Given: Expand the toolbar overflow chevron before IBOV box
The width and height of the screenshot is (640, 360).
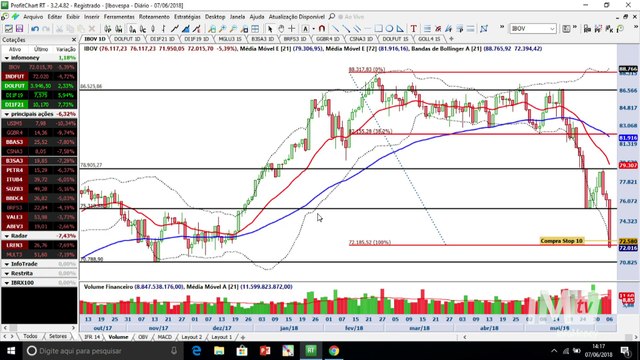Looking at the screenshot, I should pyautogui.click(x=502, y=28).
